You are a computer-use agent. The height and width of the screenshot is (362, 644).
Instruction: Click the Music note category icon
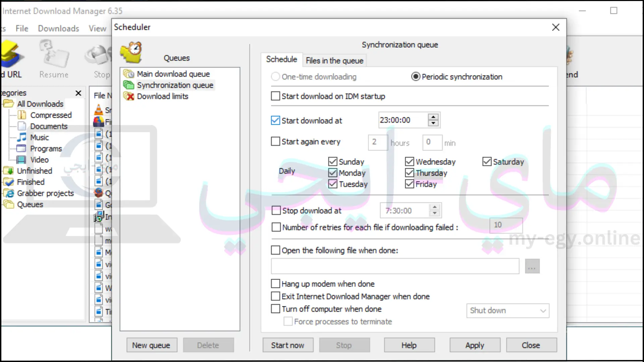pyautogui.click(x=22, y=137)
